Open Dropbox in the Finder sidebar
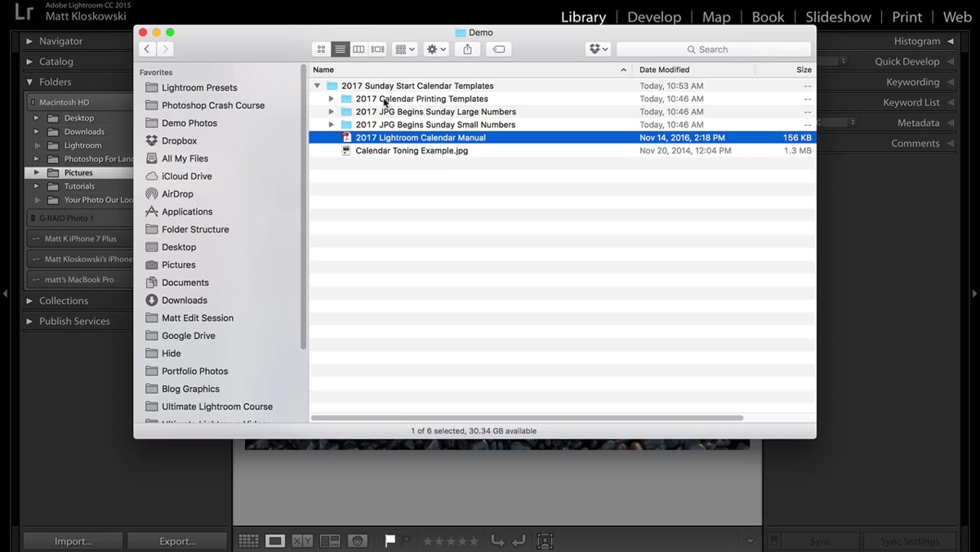The width and height of the screenshot is (980, 552). tap(179, 141)
